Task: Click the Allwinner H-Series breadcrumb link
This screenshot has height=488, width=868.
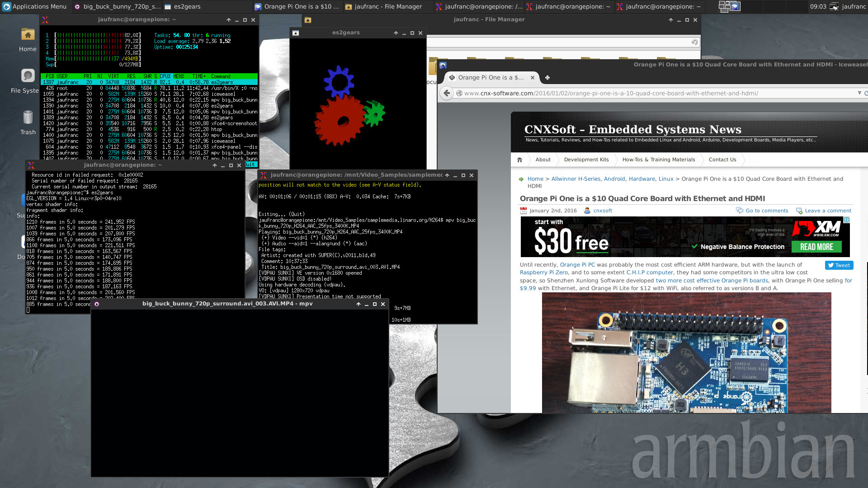Action: pyautogui.click(x=576, y=179)
